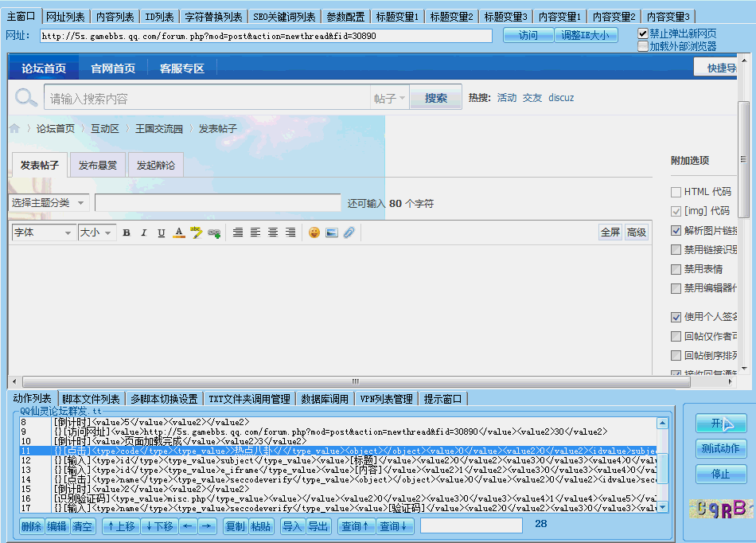Open the 大小 font size dropdown
The width and height of the screenshot is (756, 543).
point(97,233)
